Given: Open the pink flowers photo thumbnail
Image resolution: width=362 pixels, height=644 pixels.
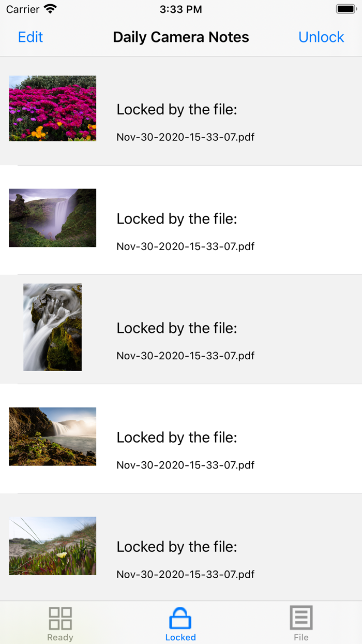Looking at the screenshot, I should pos(52,108).
